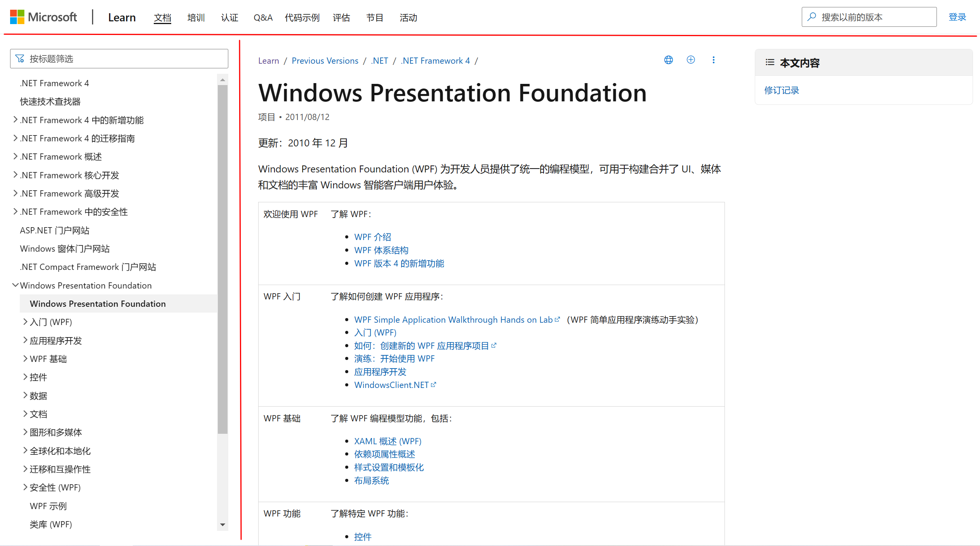Click the title filter funnel icon
The width and height of the screenshot is (980, 546).
(x=20, y=59)
